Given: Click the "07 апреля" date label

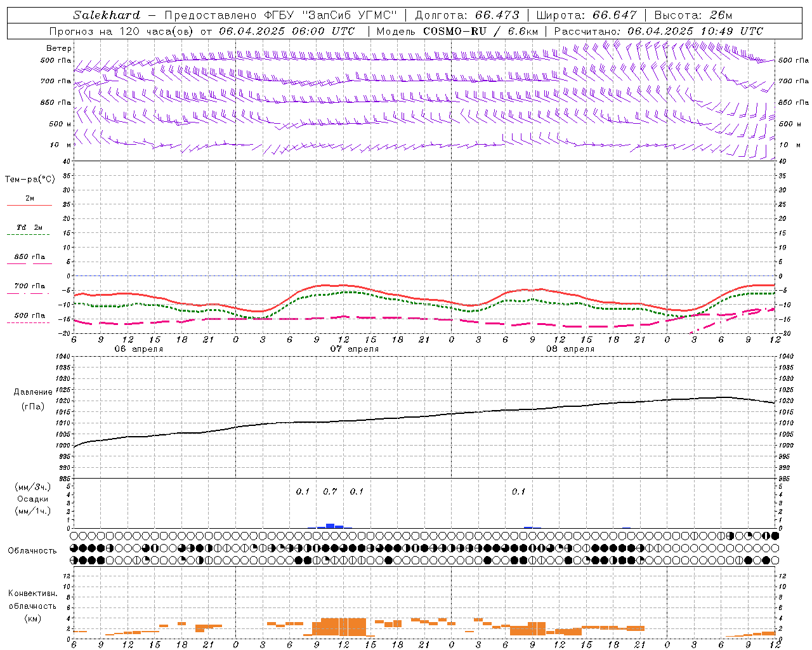Looking at the screenshot, I should (354, 349).
